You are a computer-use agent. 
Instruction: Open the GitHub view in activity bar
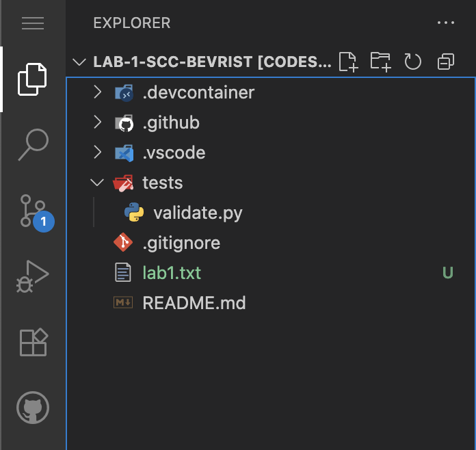tap(33, 408)
